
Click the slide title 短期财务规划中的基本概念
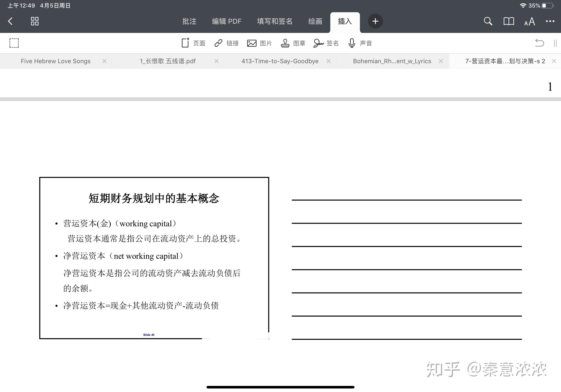coord(154,198)
